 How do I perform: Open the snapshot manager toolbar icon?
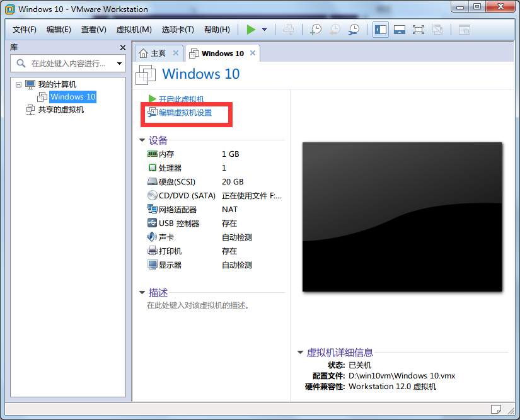354,30
